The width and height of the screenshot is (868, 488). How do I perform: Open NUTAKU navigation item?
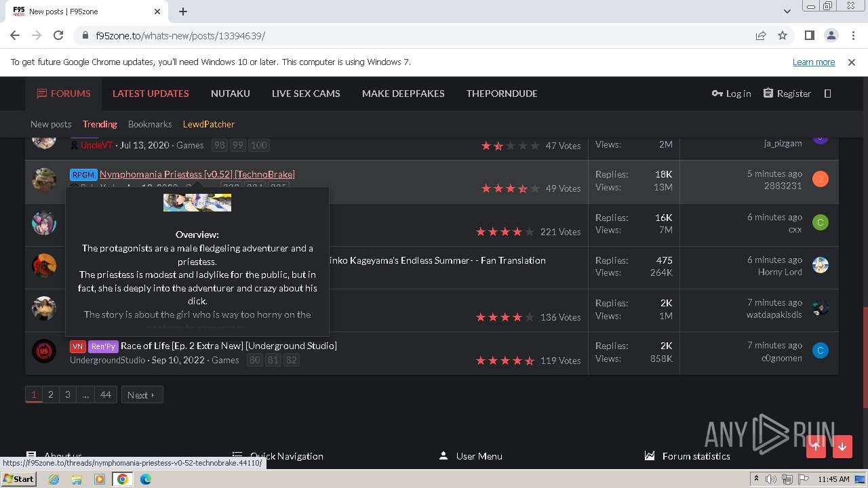click(x=231, y=94)
